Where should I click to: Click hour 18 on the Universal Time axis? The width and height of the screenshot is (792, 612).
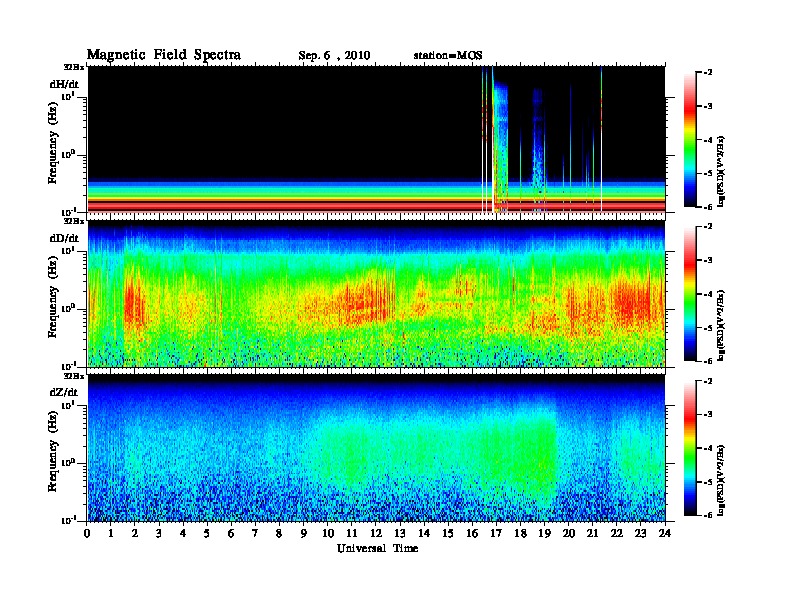[x=520, y=533]
